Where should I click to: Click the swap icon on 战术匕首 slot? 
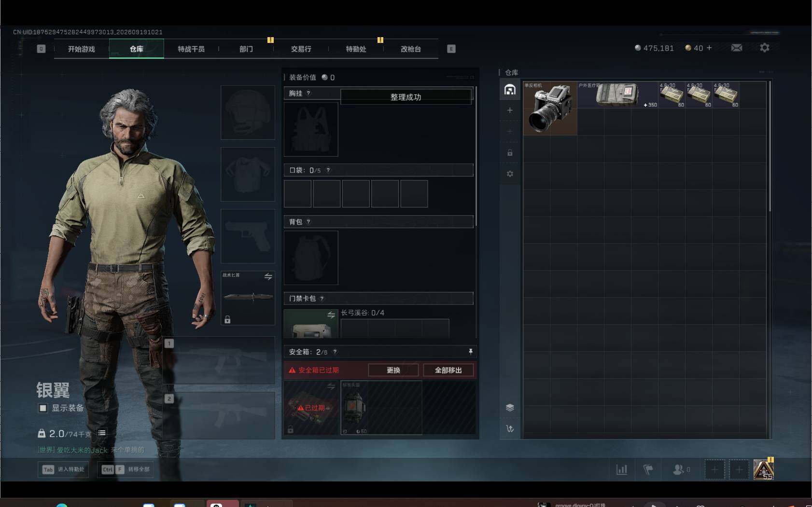[x=268, y=276]
